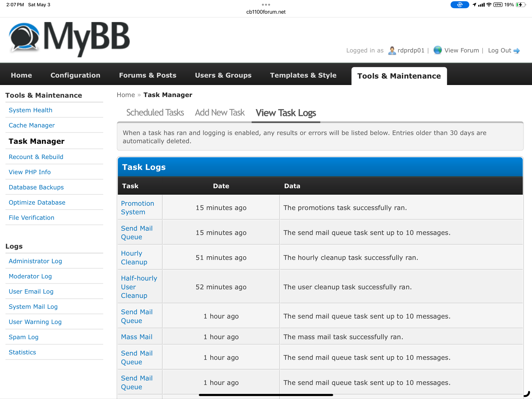Open Recount & Rebuild page
This screenshot has height=399, width=532.
pyautogui.click(x=36, y=157)
